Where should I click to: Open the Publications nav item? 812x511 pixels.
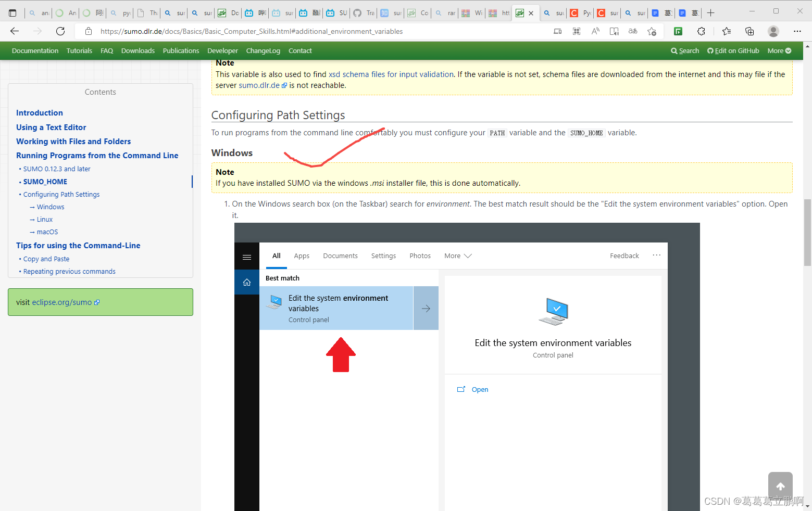tap(181, 50)
